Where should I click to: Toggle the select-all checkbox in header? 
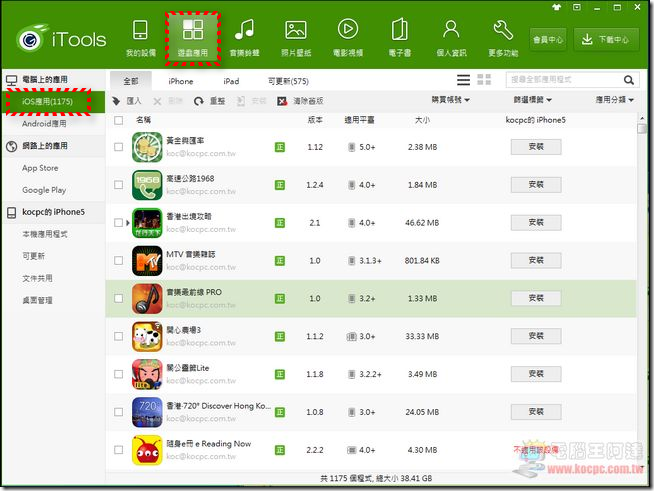(x=119, y=120)
